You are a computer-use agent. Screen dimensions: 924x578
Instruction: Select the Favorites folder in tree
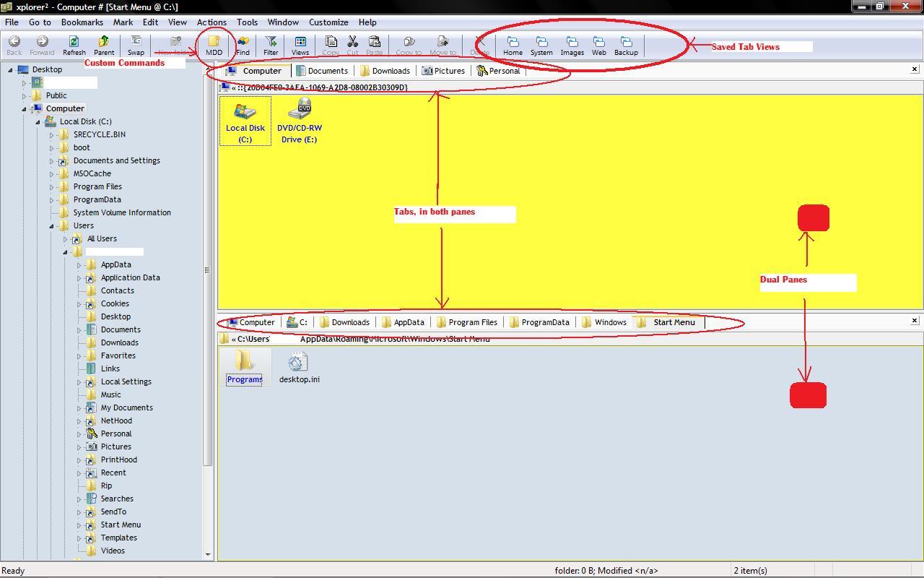[118, 355]
